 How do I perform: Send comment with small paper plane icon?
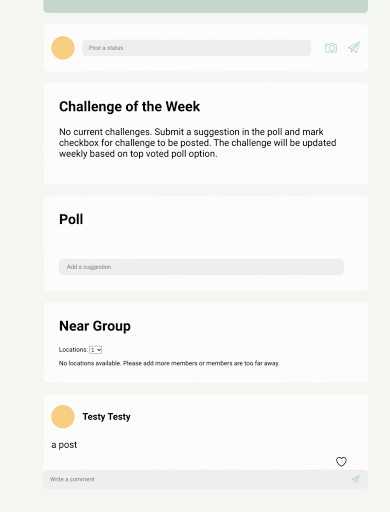(x=356, y=479)
